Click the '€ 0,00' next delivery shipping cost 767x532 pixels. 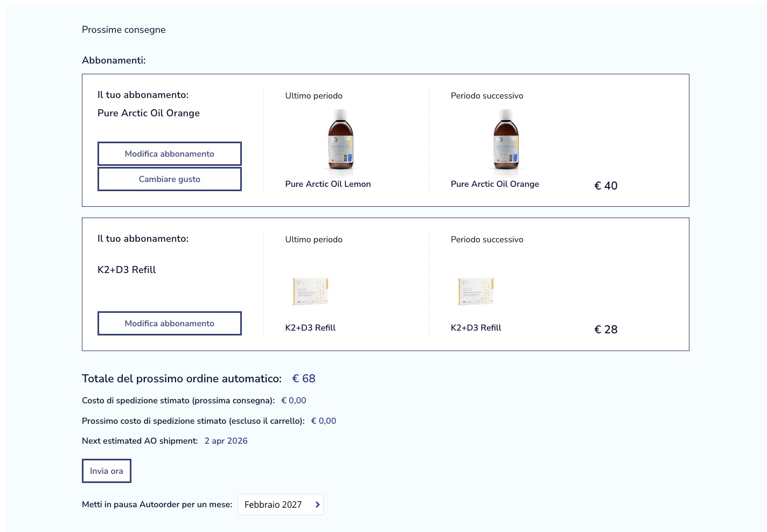(294, 401)
